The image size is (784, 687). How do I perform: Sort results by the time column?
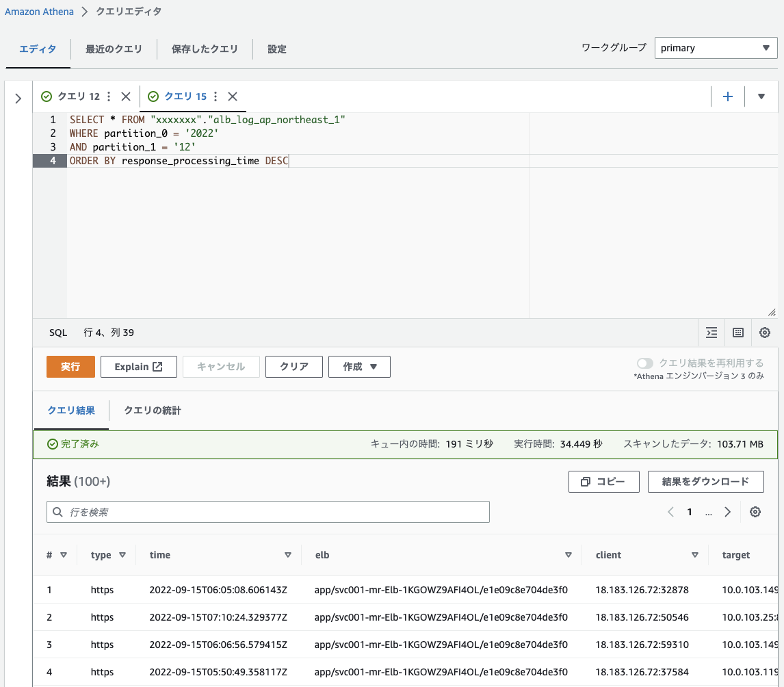tap(288, 555)
